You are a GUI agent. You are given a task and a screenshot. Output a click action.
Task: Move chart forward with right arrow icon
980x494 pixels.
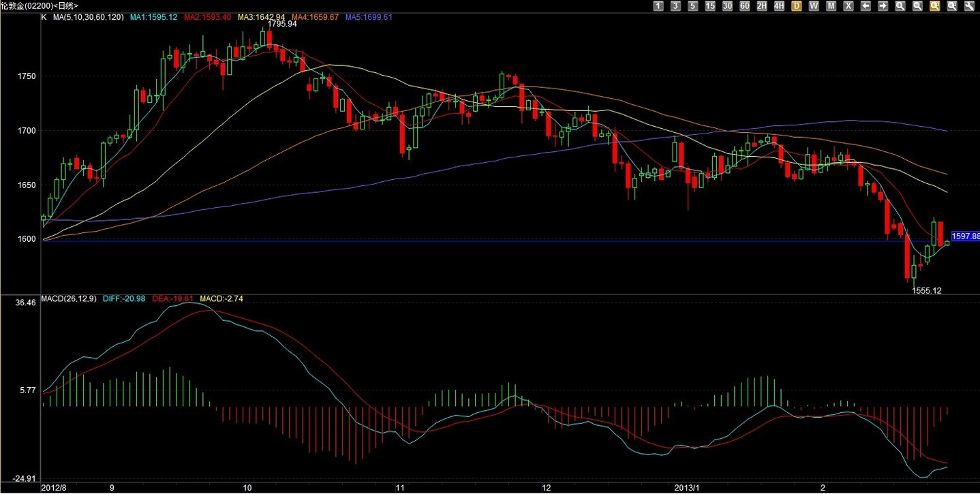tap(883, 5)
